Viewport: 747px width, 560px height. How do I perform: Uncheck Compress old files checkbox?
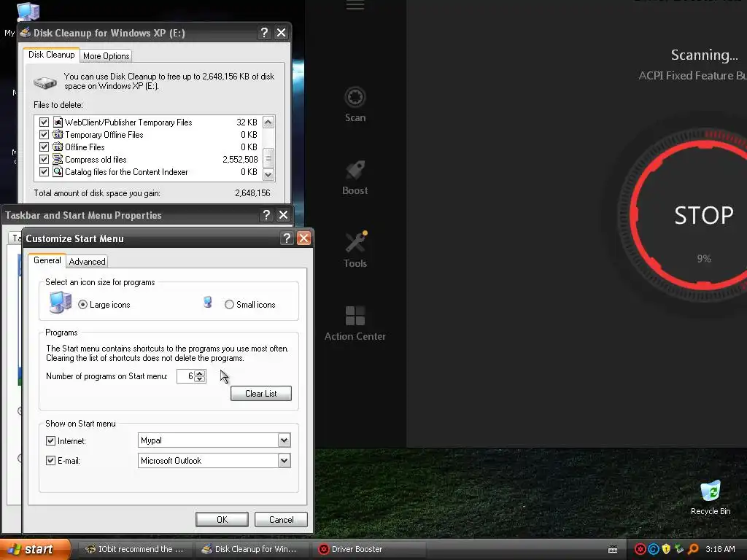44,160
